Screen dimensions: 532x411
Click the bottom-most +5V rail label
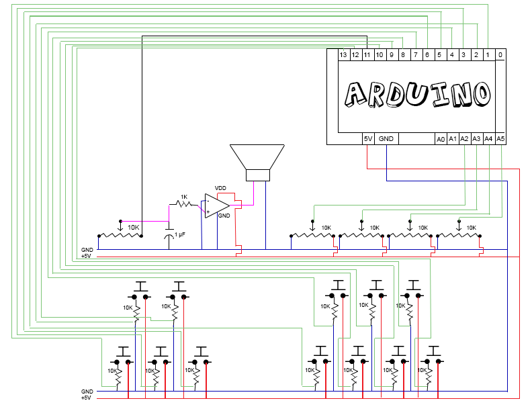tap(86, 398)
